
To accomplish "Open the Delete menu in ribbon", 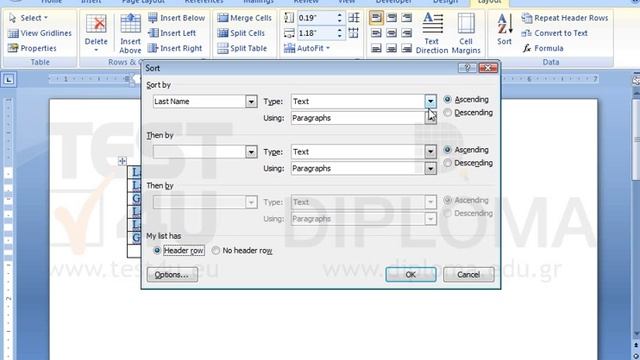I will [96, 33].
